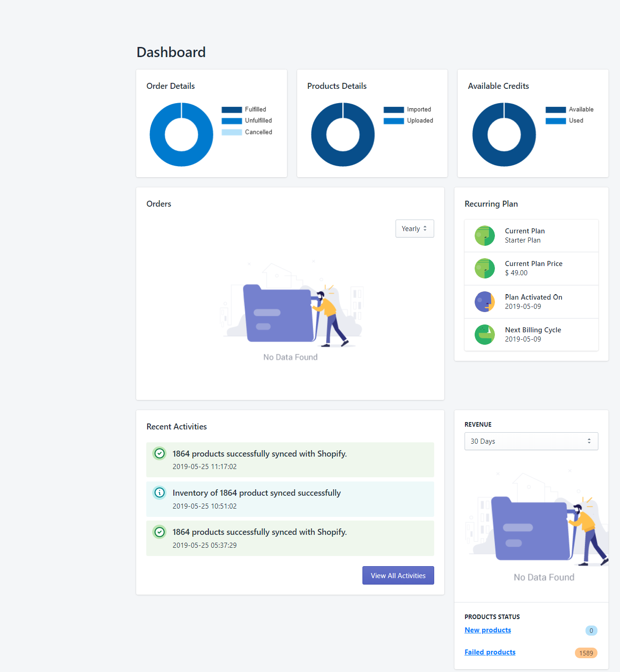
Task: Click checkmark icon on 11:17:02 sync activity
Action: (x=159, y=453)
